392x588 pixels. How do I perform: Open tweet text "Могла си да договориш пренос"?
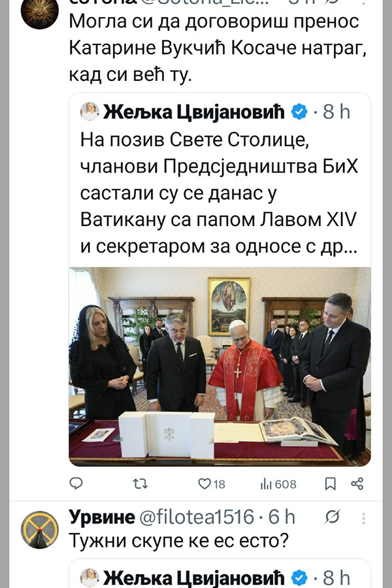click(x=214, y=22)
